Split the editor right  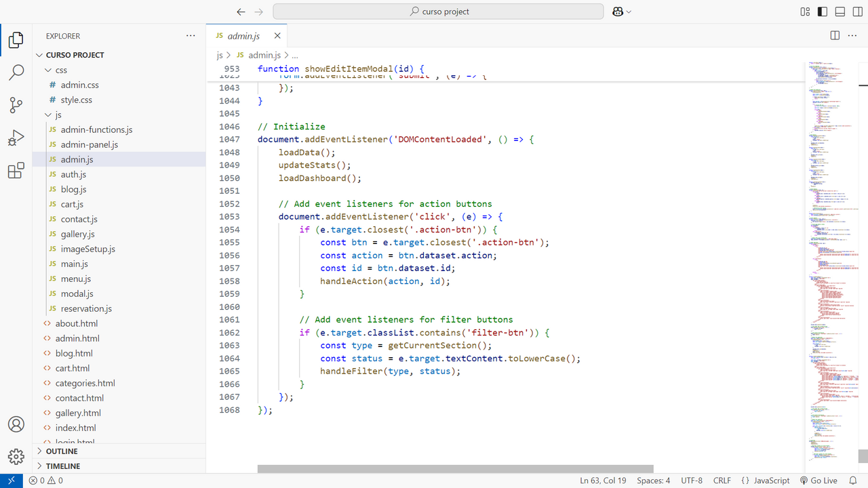coord(835,35)
